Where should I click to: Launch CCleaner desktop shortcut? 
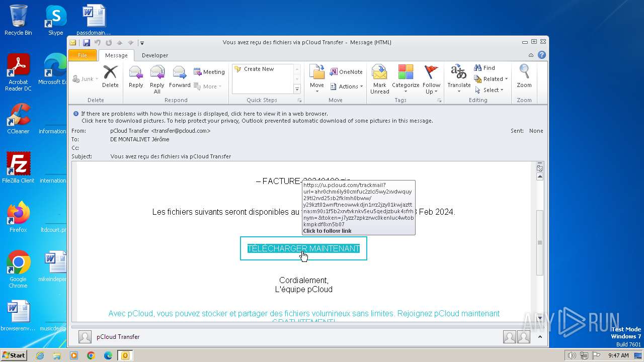(x=18, y=119)
